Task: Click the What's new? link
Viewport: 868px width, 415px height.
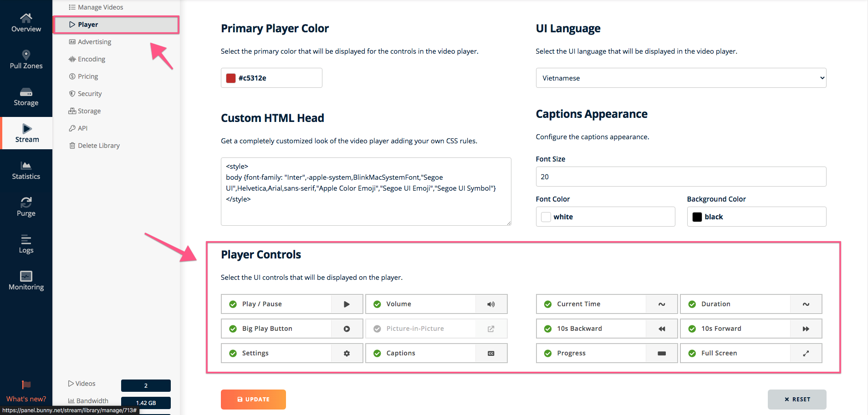Action: [26, 399]
